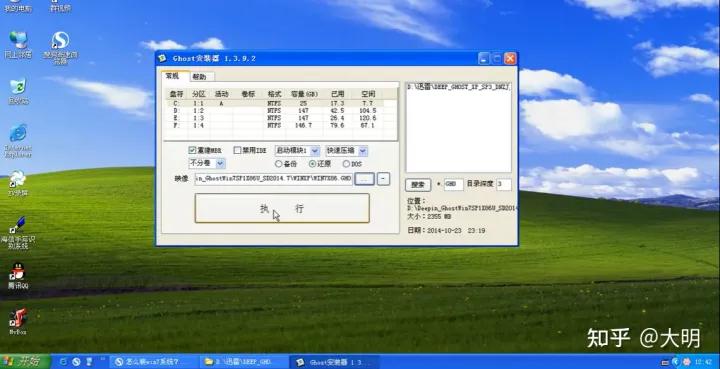Expand the 快速压缩 dropdown
This screenshot has height=369, width=720.
point(363,151)
